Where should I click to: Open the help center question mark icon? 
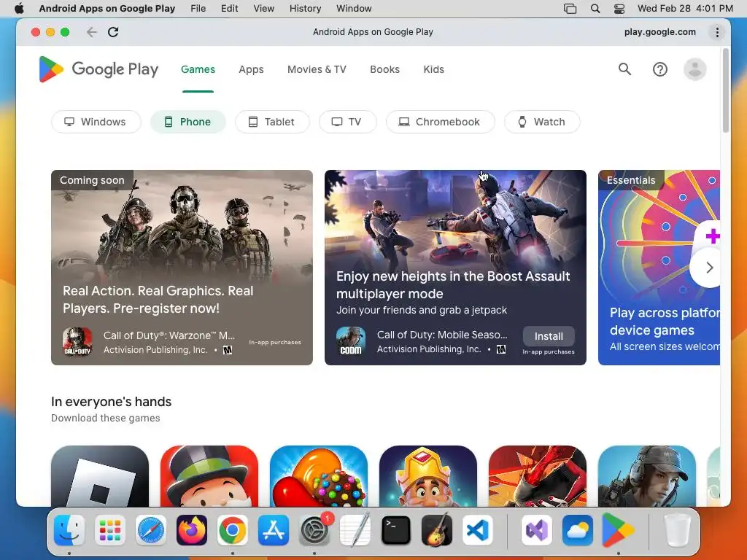(659, 69)
